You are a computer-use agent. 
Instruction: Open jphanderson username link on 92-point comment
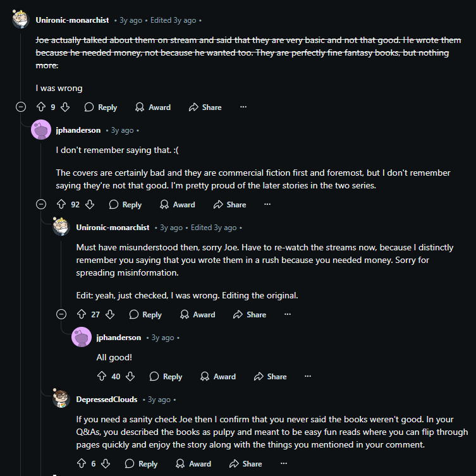point(78,130)
